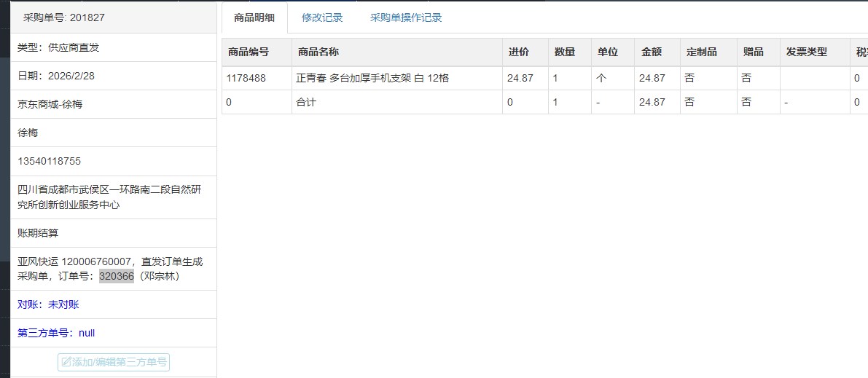Click the 进价 column header
The height and width of the screenshot is (378, 868).
pyautogui.click(x=519, y=52)
